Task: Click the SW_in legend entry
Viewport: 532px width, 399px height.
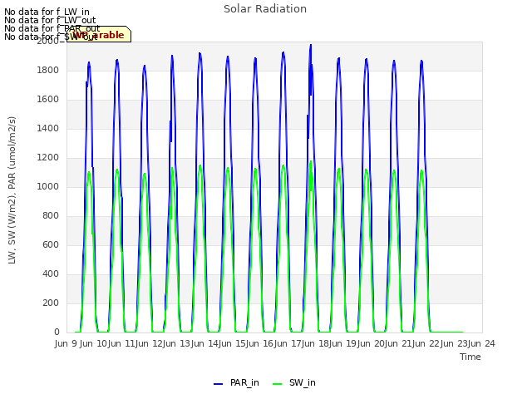Action: pos(293,382)
